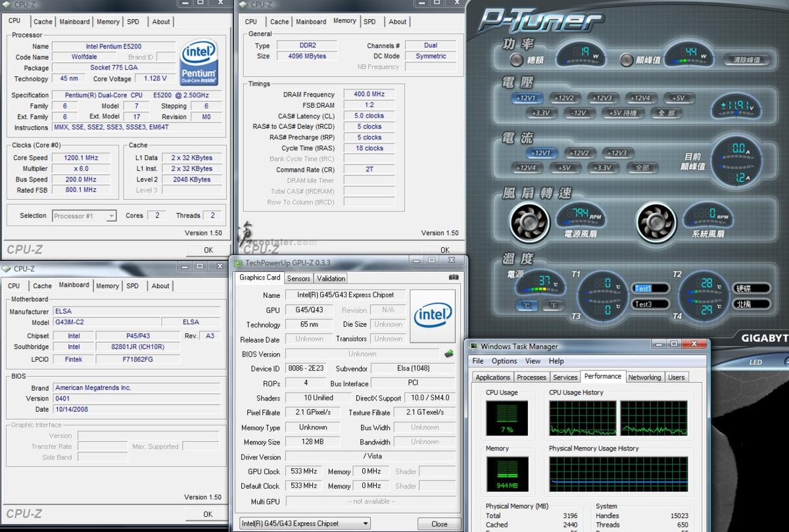This screenshot has width=789, height=532.
Task: Click the power supply fan icon in P-Tuner
Action: click(x=529, y=222)
